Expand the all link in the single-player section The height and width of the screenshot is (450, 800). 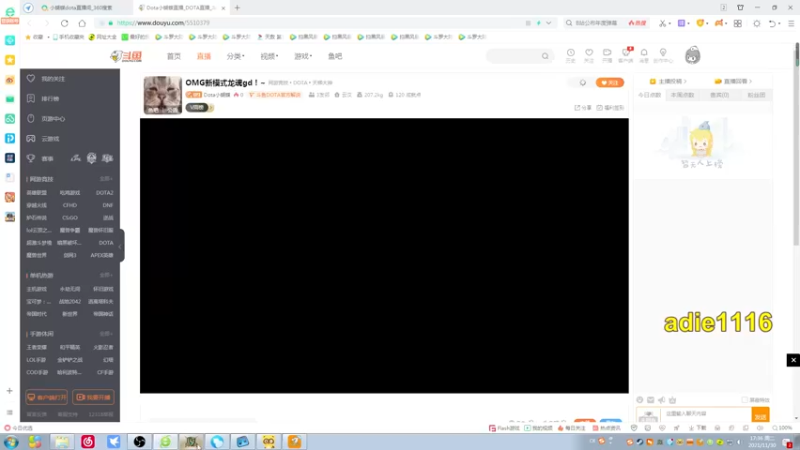click(106, 275)
